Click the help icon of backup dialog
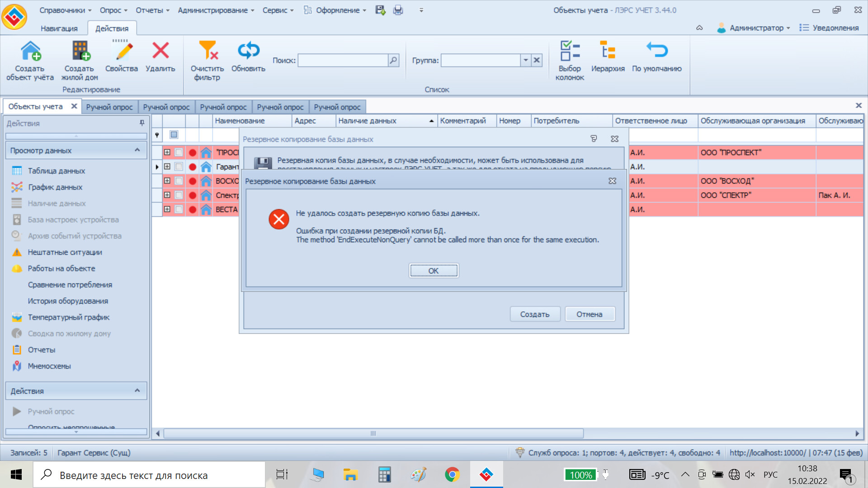This screenshot has width=868, height=488. [594, 139]
